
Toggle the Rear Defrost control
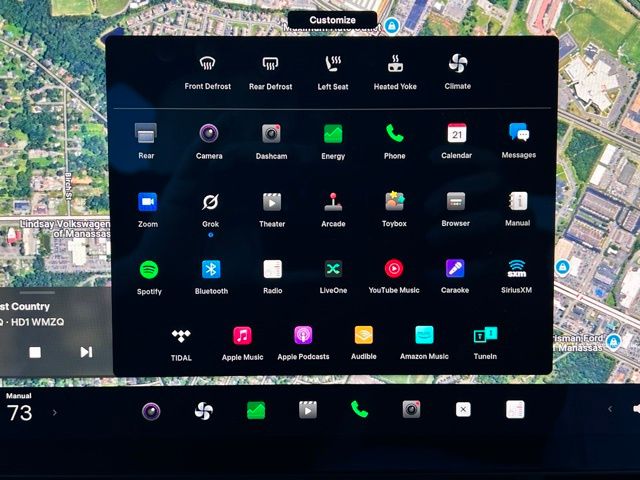(x=270, y=65)
